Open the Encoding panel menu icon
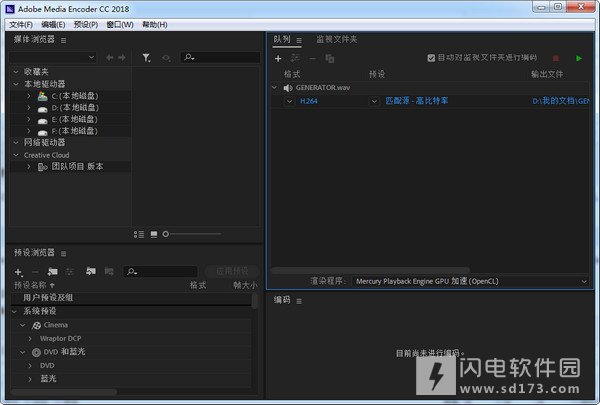 (299, 301)
